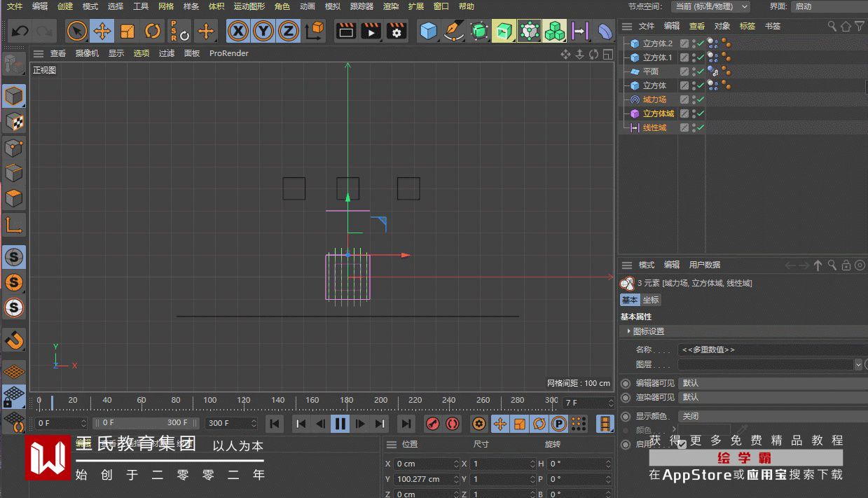Switch to the 坐标 tab in attributes

pos(651,300)
